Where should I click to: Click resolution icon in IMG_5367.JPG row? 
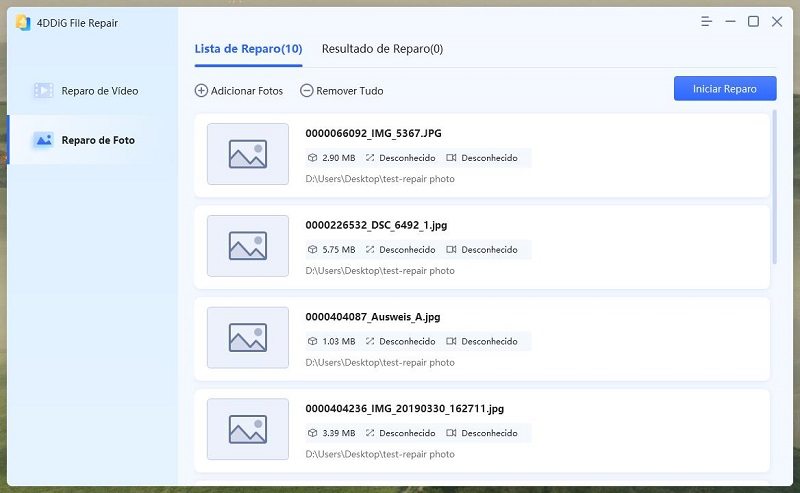point(370,158)
